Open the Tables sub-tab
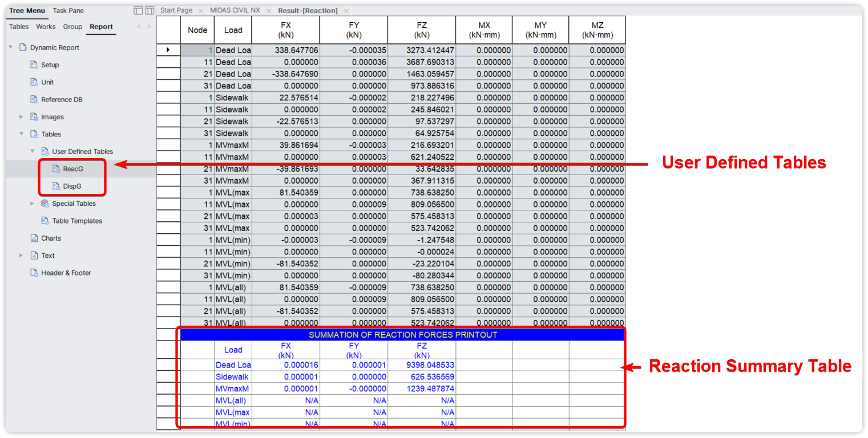 pyautogui.click(x=19, y=27)
